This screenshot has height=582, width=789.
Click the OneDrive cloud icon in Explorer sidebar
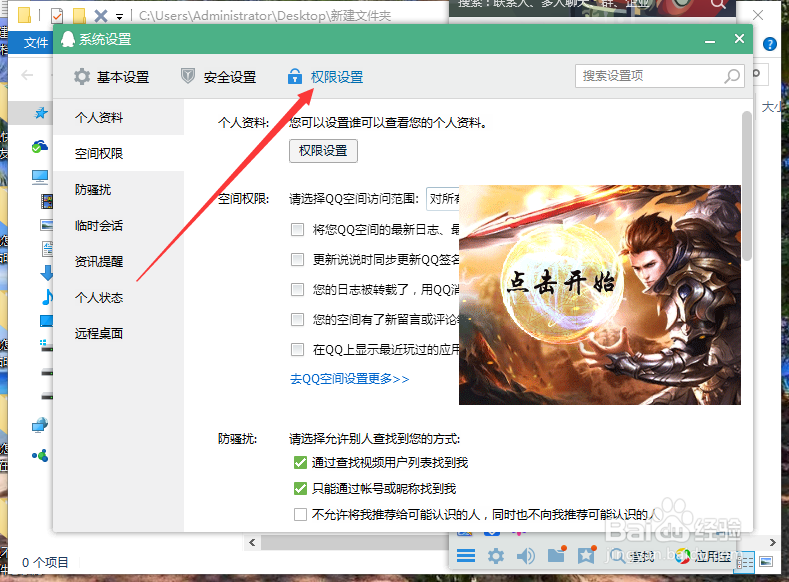pyautogui.click(x=40, y=146)
